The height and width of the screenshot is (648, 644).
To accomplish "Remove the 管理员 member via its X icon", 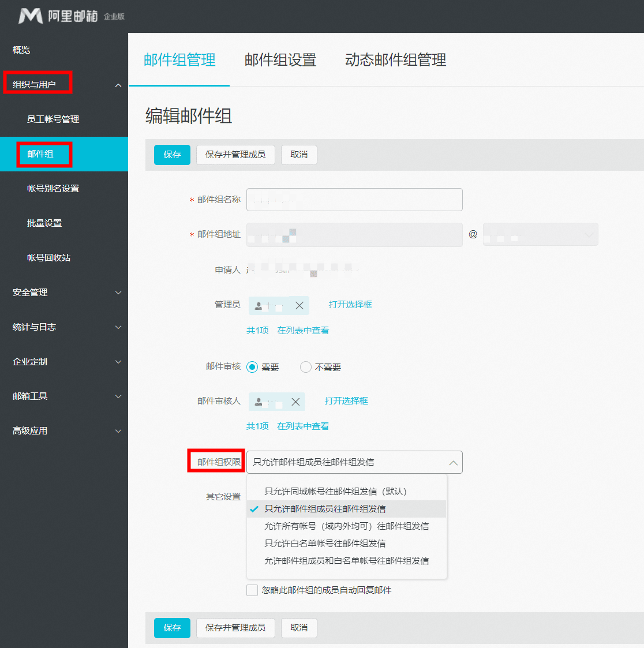I will 299,305.
